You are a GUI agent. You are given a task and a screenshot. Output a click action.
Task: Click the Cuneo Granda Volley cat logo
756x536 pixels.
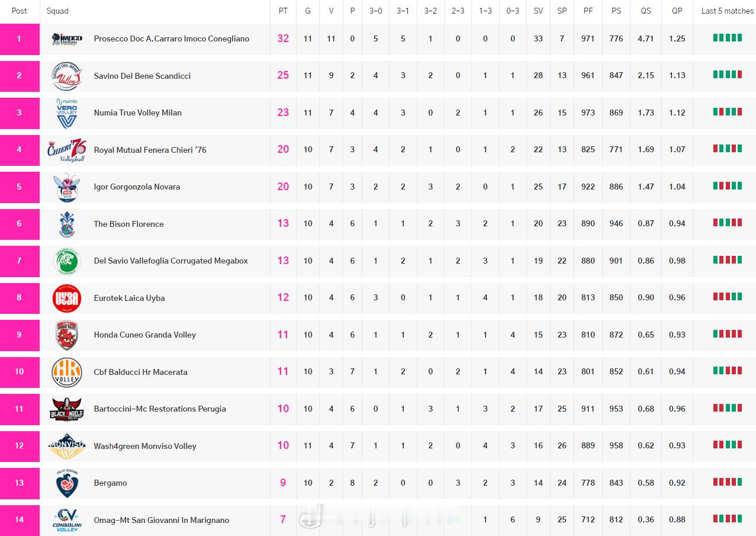pos(67,335)
